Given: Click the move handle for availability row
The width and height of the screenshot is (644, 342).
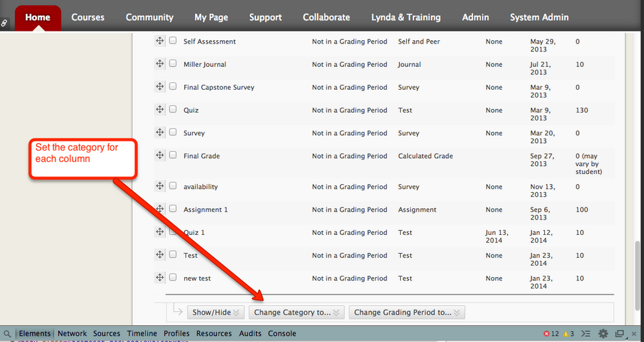Looking at the screenshot, I should (x=159, y=186).
